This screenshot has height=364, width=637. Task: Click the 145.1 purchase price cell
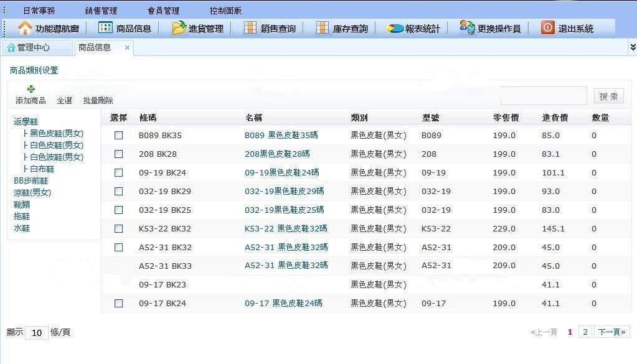tap(553, 228)
